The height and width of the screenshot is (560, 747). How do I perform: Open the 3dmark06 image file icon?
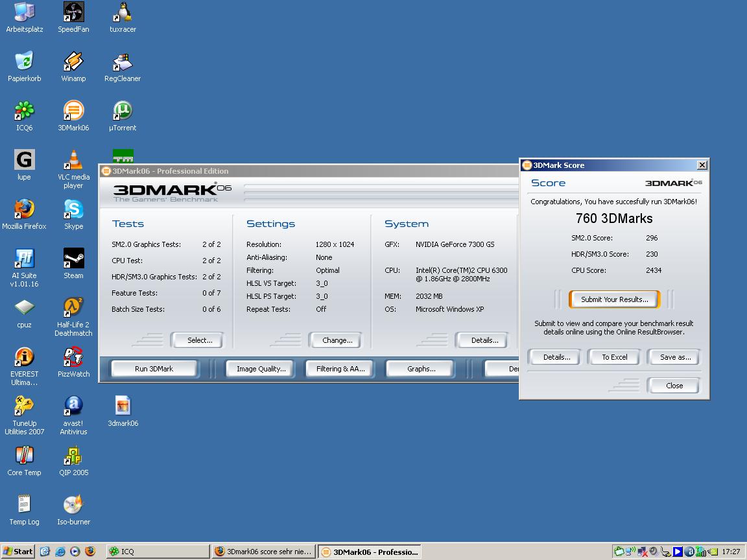pos(123,412)
